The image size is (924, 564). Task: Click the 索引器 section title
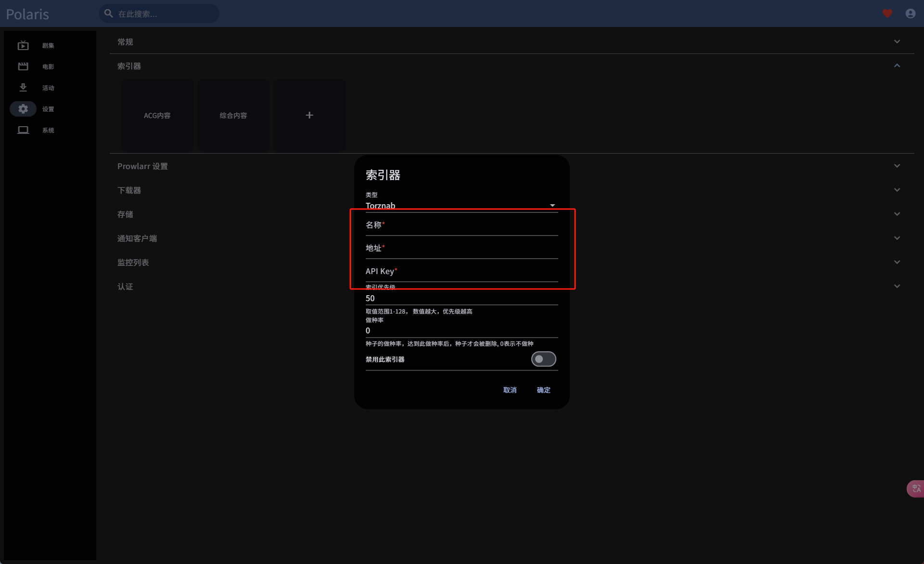[129, 66]
